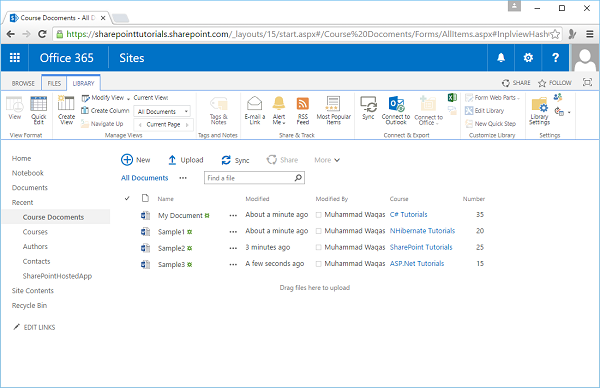The image size is (600, 388).
Task: Click Export to Excel icon
Action: 452,98
